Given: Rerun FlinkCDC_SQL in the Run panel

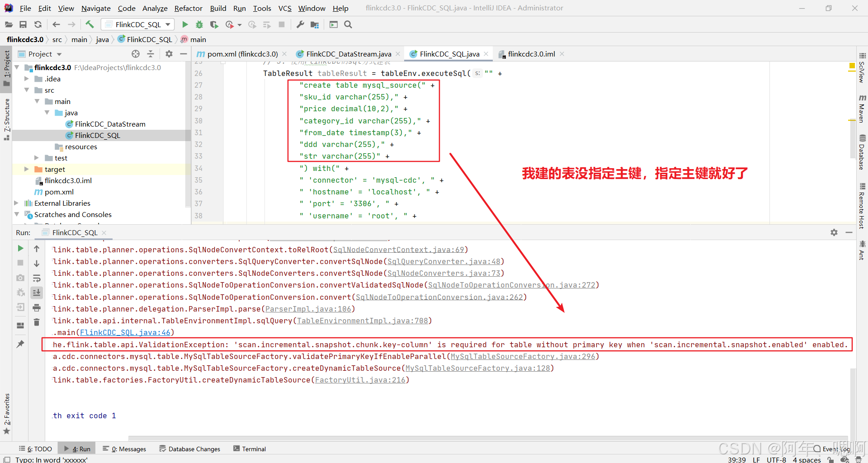Looking at the screenshot, I should [x=20, y=248].
